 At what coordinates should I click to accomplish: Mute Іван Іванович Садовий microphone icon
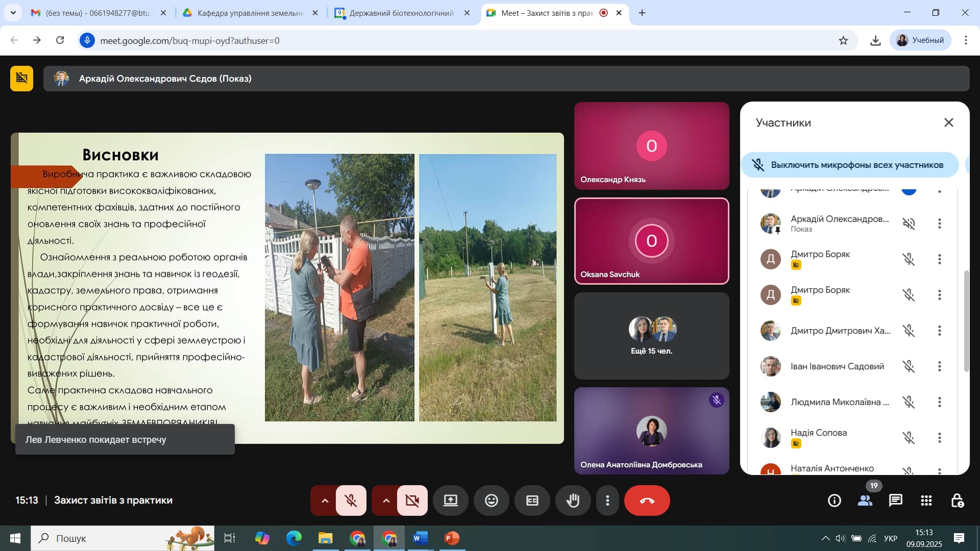tap(909, 366)
